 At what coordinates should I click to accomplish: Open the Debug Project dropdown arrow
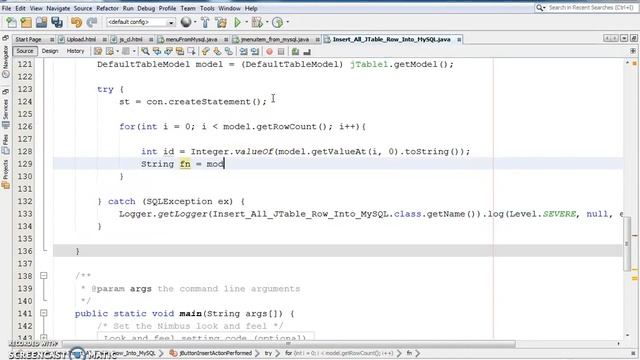coord(267,22)
